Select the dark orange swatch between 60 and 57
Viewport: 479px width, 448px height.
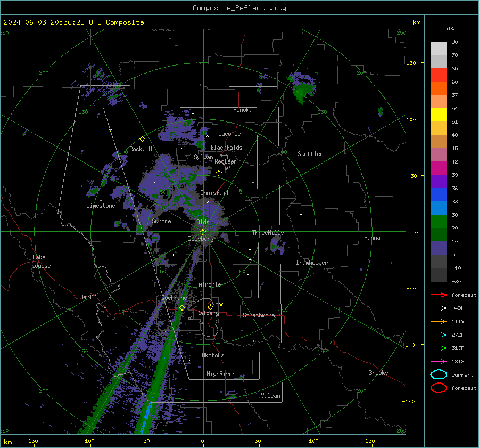click(439, 88)
